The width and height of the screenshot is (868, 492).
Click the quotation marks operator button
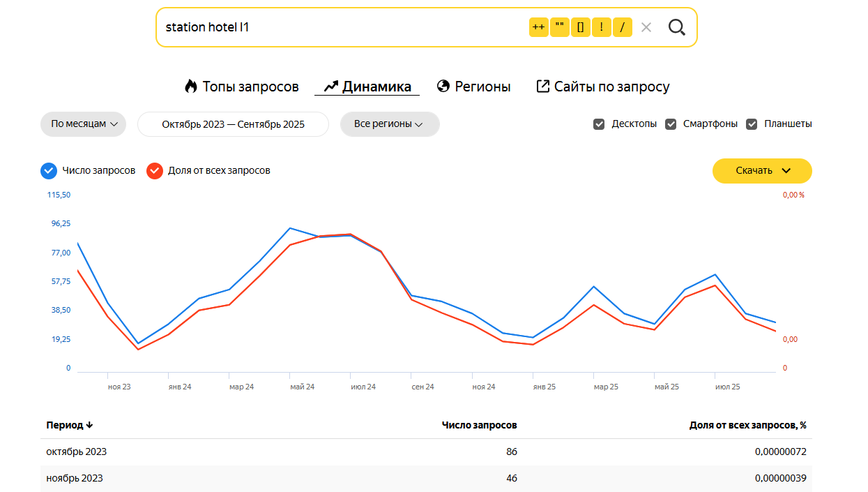pyautogui.click(x=559, y=27)
